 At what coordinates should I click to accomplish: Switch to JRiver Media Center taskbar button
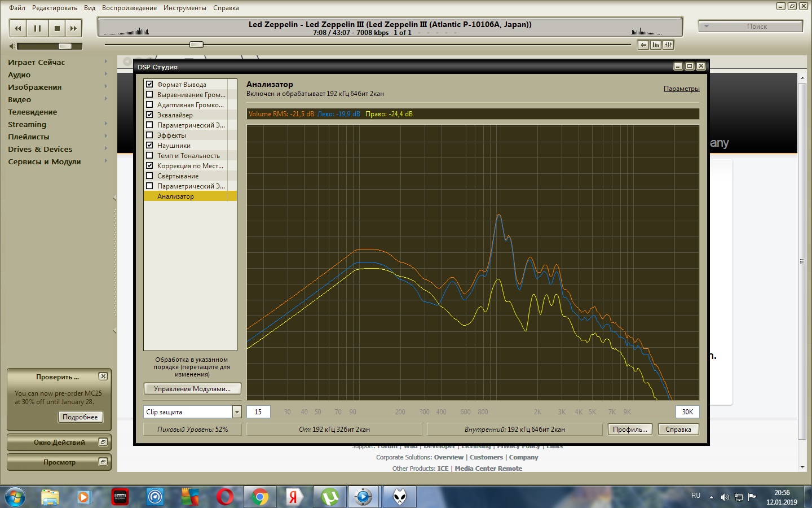[364, 497]
